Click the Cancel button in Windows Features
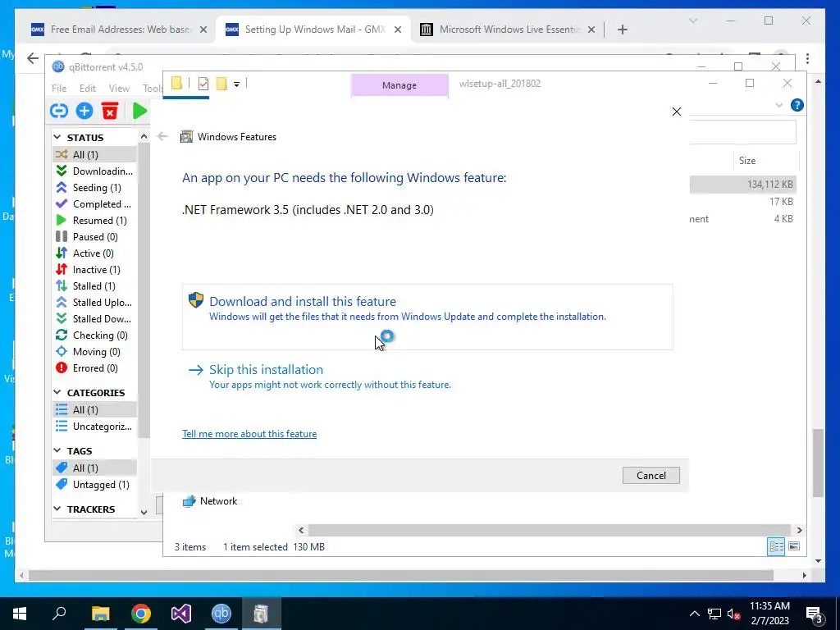Viewport: 840px width, 630px height. coord(651,475)
